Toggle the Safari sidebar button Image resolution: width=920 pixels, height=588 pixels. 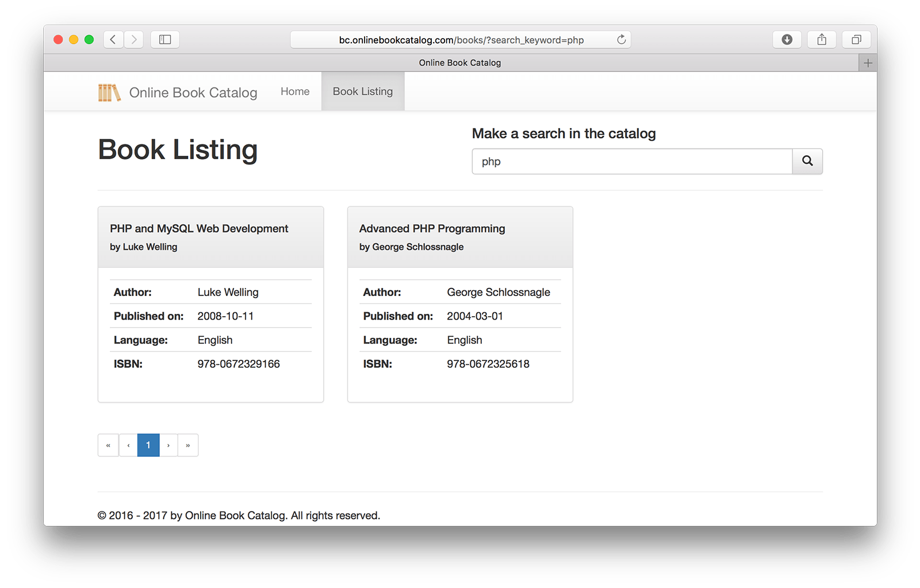(165, 39)
